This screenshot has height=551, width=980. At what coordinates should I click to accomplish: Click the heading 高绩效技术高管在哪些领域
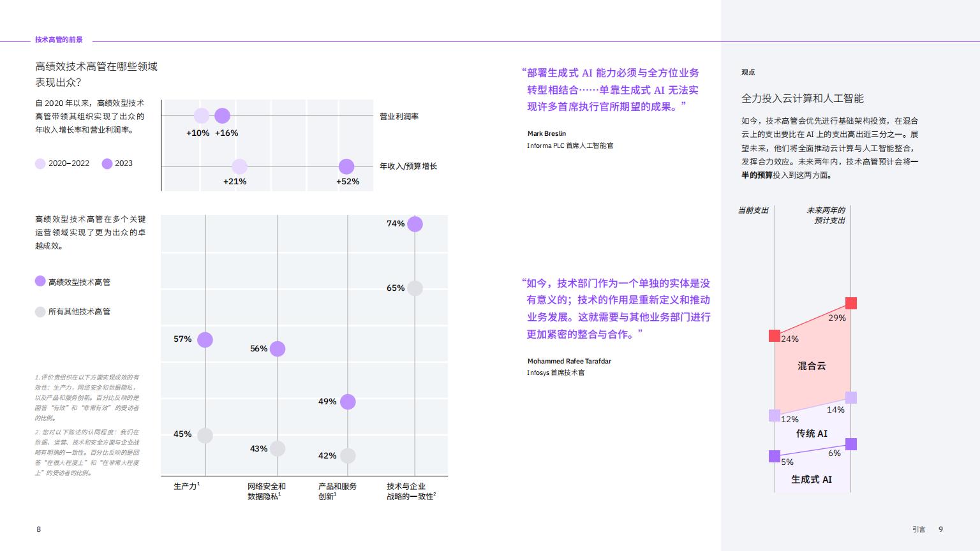[96, 66]
